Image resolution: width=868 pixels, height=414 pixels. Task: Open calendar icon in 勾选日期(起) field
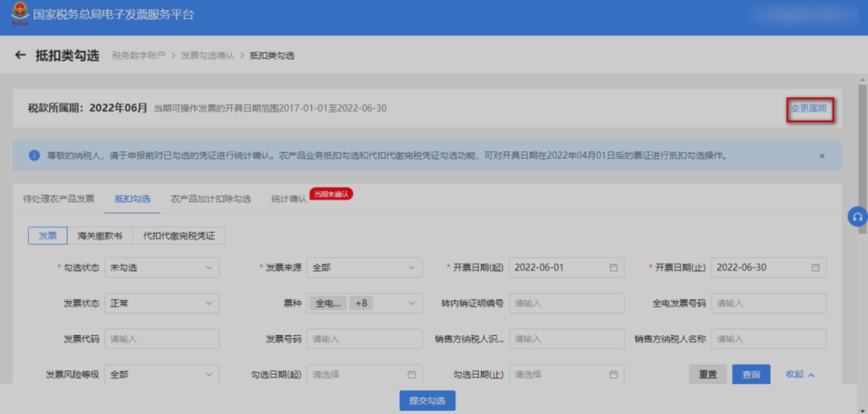coord(411,374)
